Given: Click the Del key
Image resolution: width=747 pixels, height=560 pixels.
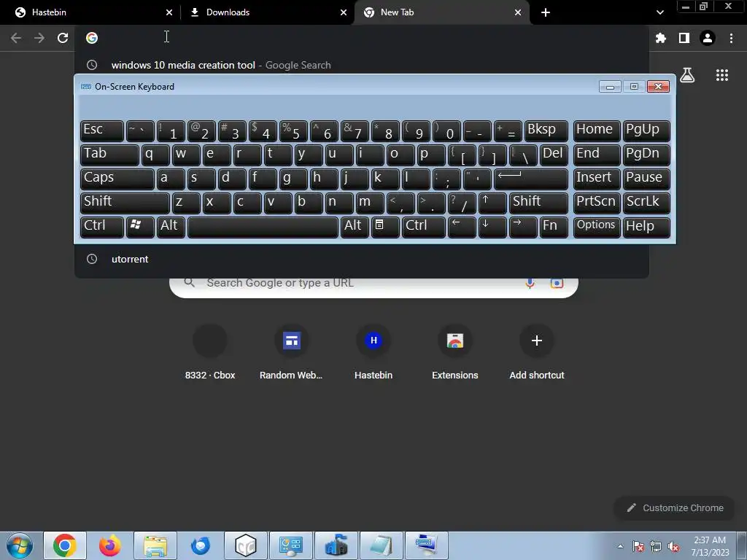Looking at the screenshot, I should coord(554,155).
